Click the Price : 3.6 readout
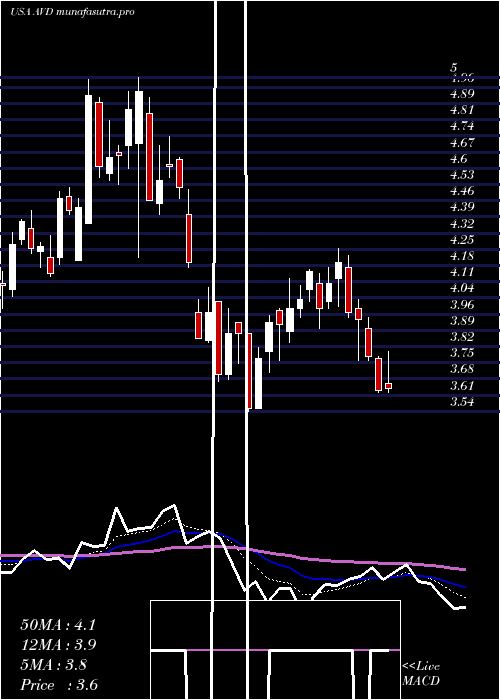 (x=59, y=685)
